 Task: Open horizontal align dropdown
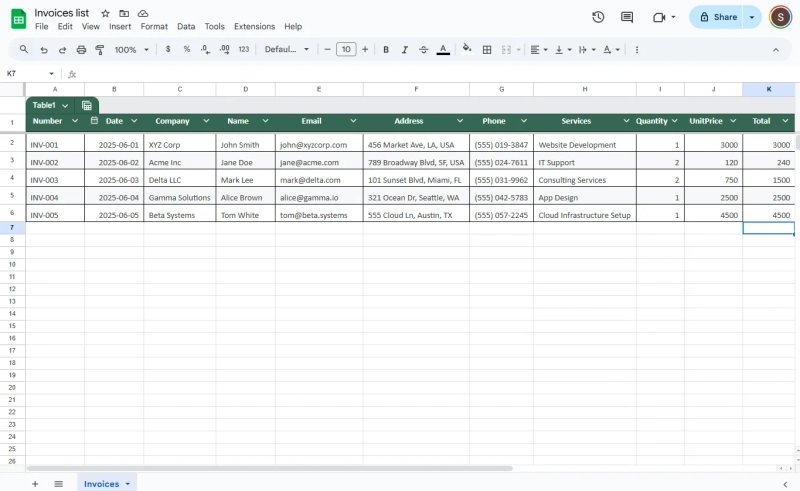(538, 50)
